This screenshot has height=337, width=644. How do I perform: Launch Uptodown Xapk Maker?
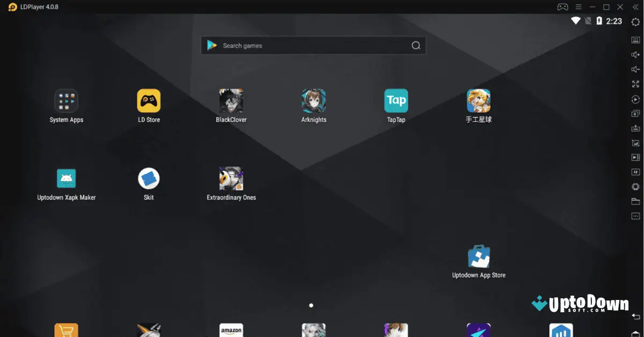[65, 179]
